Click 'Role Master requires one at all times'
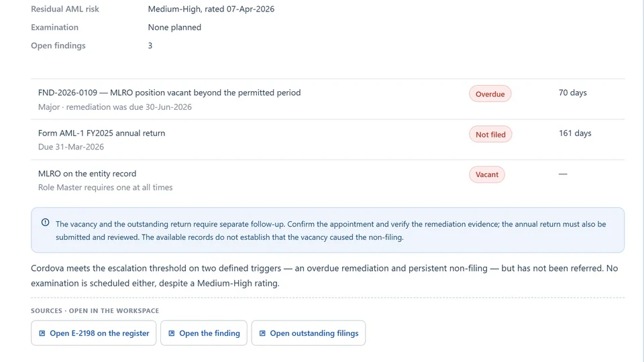 click(x=105, y=188)
